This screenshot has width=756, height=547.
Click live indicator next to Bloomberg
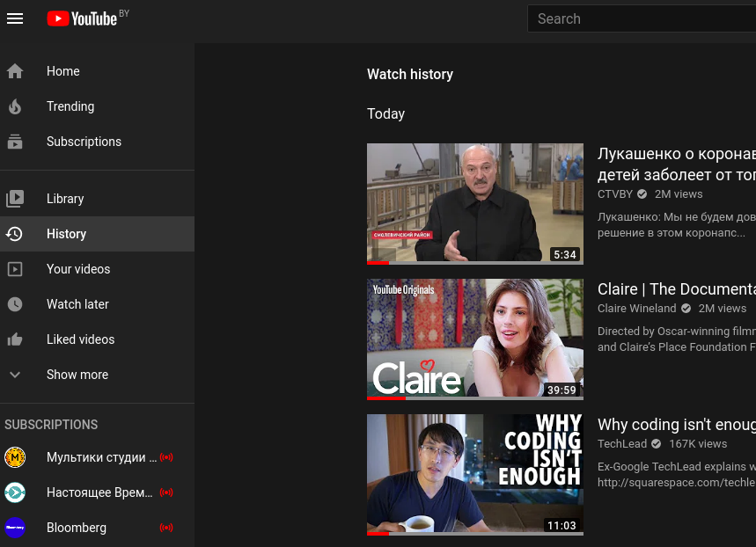166,528
